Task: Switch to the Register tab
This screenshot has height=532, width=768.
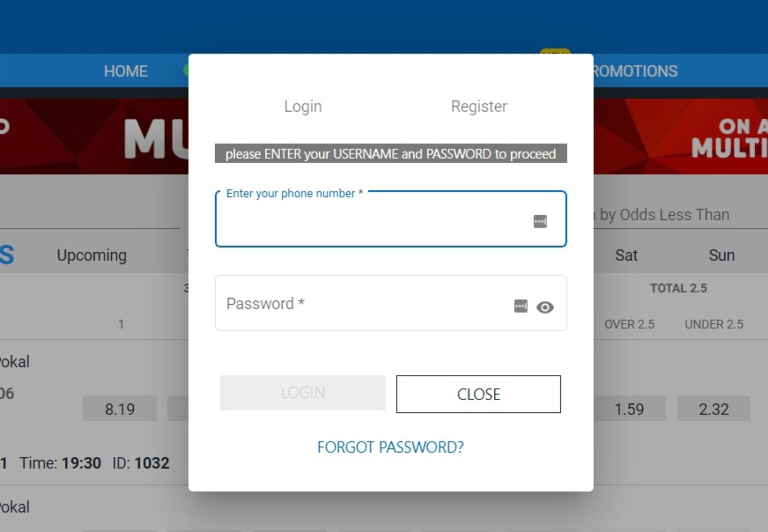Action: point(479,106)
